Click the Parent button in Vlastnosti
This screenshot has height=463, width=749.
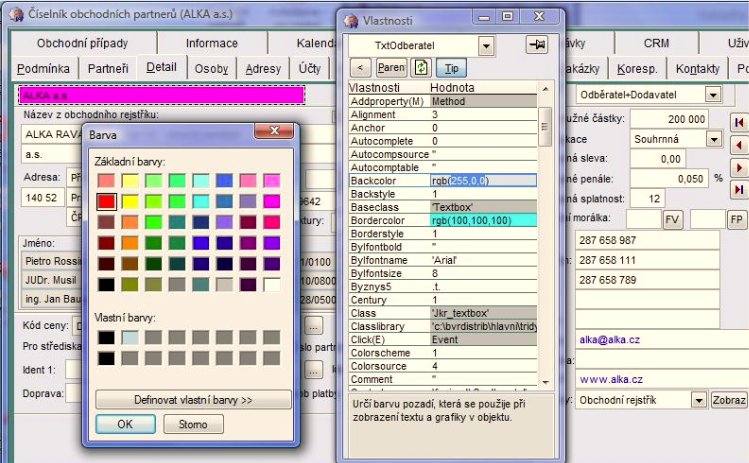391,68
